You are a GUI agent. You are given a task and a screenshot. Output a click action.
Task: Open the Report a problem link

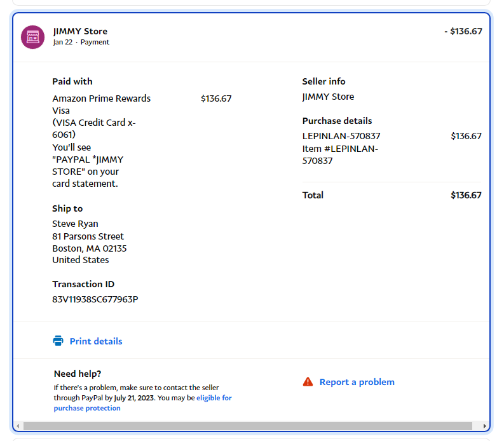[x=357, y=382]
